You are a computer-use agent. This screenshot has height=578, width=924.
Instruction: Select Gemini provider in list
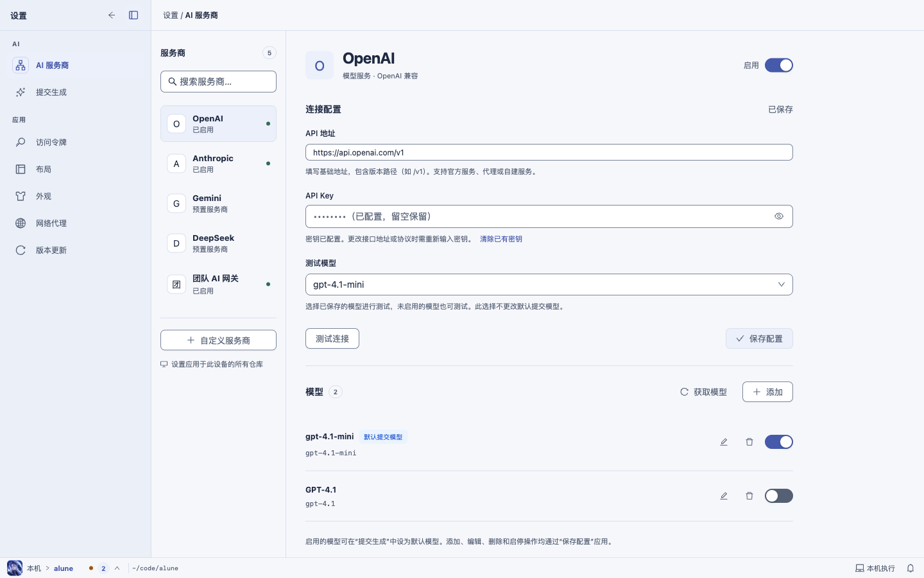[x=218, y=204]
